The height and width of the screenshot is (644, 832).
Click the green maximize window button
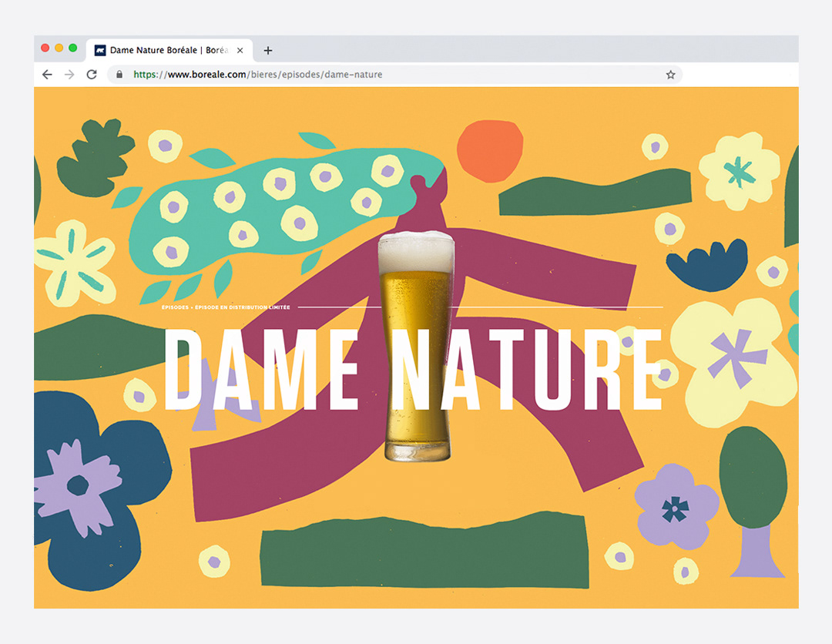tap(72, 49)
